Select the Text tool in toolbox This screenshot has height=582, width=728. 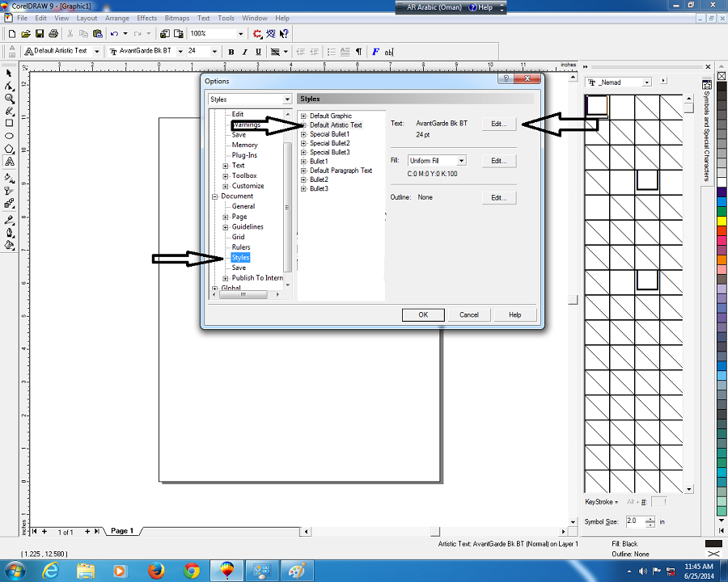pyautogui.click(x=9, y=162)
